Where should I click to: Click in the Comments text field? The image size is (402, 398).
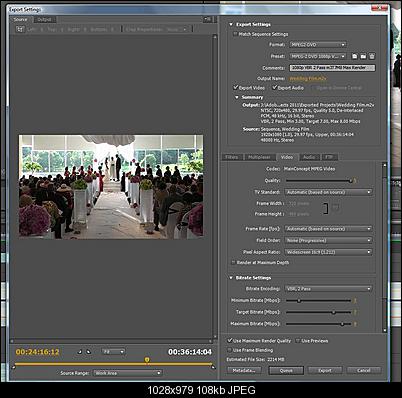[x=332, y=68]
